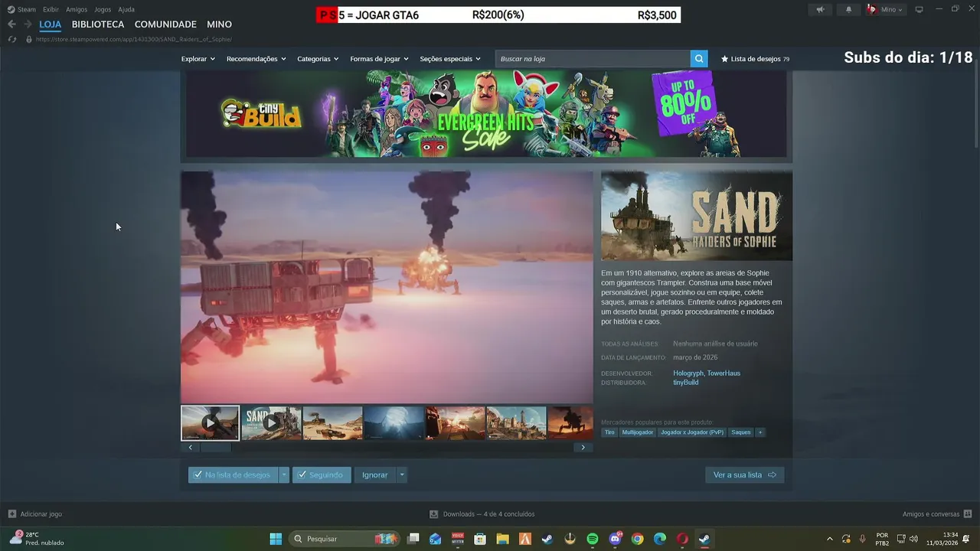The height and width of the screenshot is (551, 980).
Task: Launch Google Chrome from taskbar
Action: click(637, 539)
